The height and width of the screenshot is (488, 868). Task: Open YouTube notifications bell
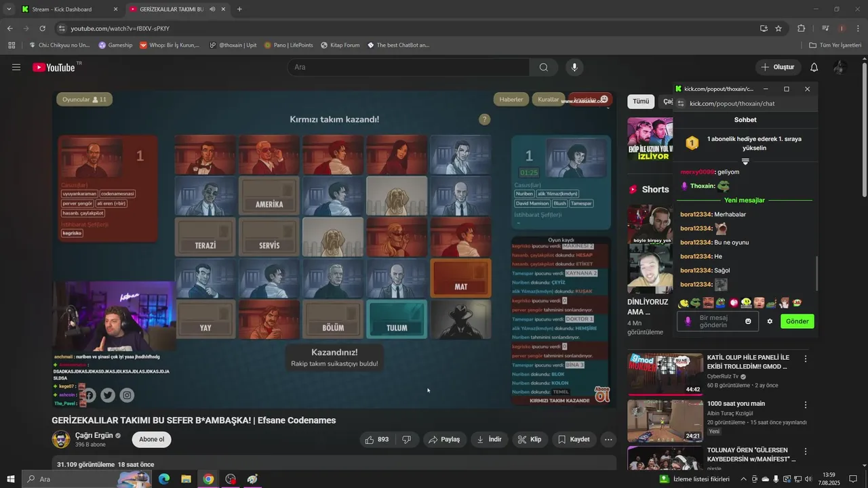814,67
